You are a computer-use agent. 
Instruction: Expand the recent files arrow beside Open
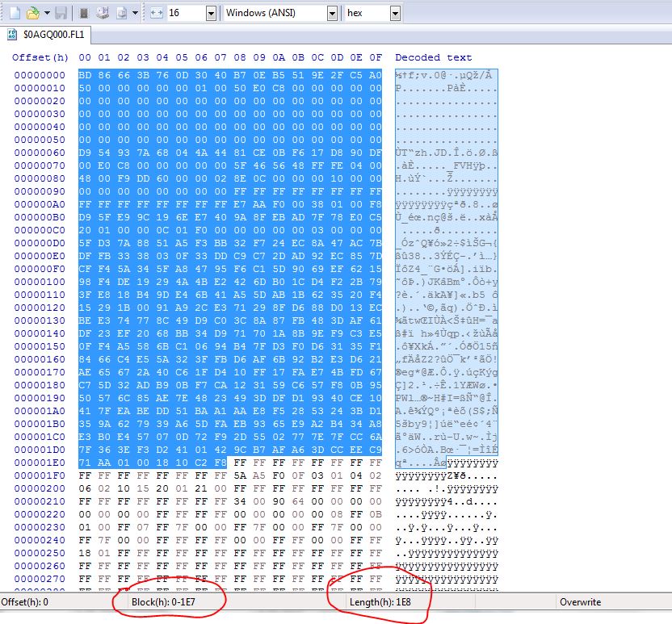[x=47, y=13]
